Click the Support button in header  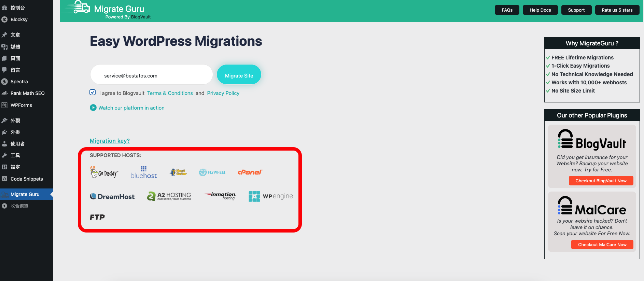(576, 10)
